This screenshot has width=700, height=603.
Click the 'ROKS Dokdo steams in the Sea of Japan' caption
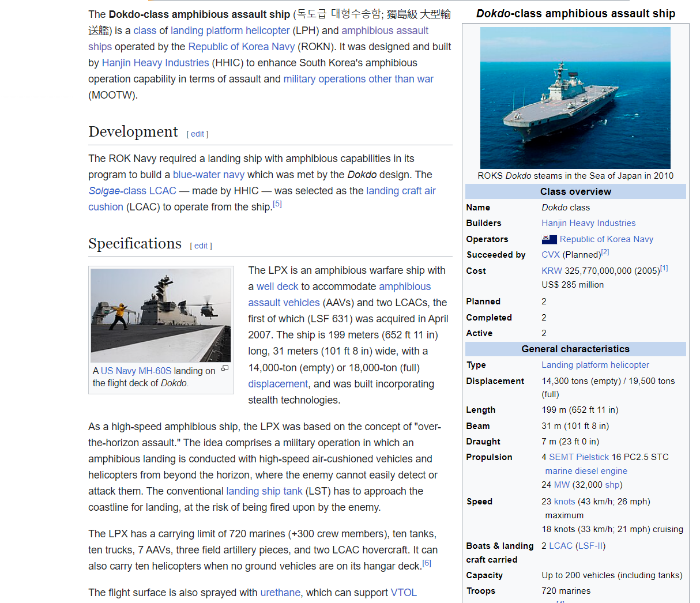[575, 176]
